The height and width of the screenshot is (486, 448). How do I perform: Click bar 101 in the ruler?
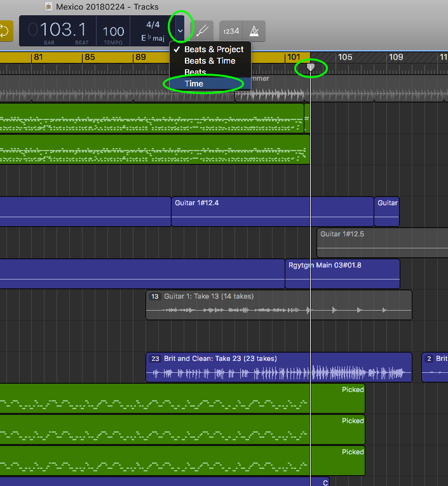tap(294, 57)
